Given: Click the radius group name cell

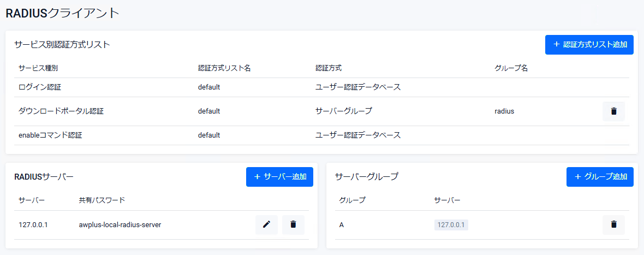Looking at the screenshot, I should [504, 111].
